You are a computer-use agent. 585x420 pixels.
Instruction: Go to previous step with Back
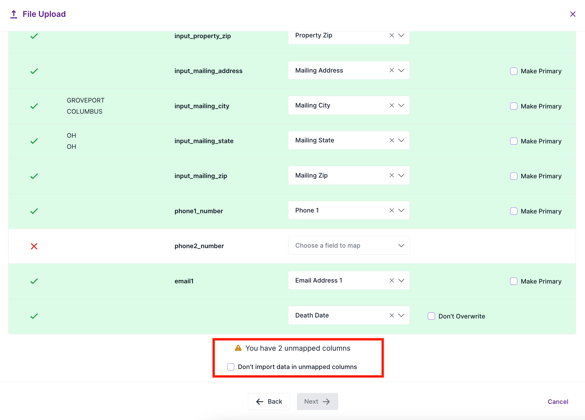[269, 401]
